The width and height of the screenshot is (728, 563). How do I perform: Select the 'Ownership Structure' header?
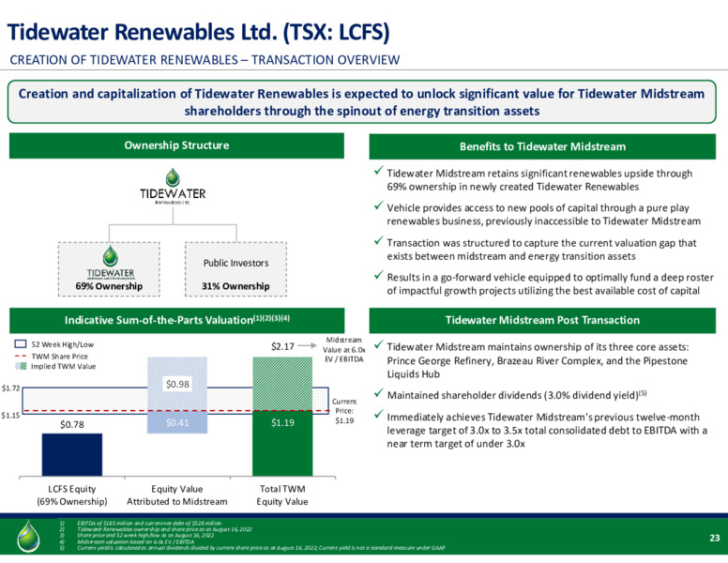click(176, 145)
